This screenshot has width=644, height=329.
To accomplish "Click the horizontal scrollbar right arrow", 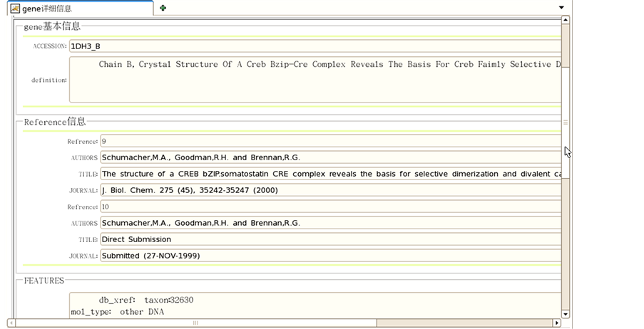I will point(556,323).
